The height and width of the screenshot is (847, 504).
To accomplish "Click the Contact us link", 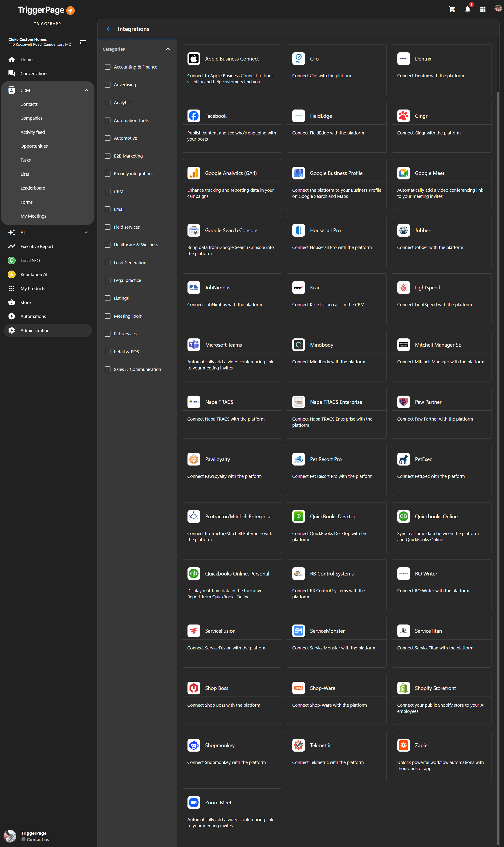I will coord(38,839).
